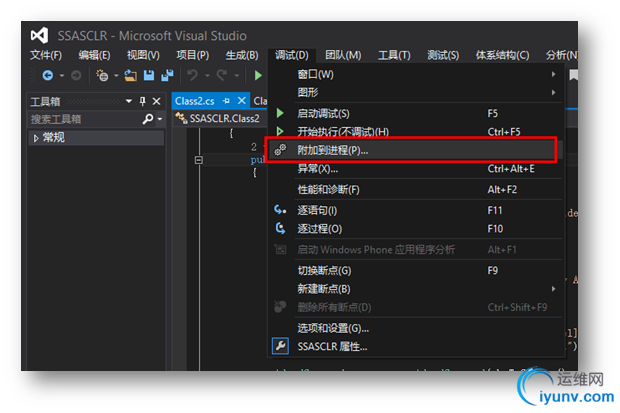Close the Class2.cs tab
The image size is (620, 413).
click(x=242, y=101)
